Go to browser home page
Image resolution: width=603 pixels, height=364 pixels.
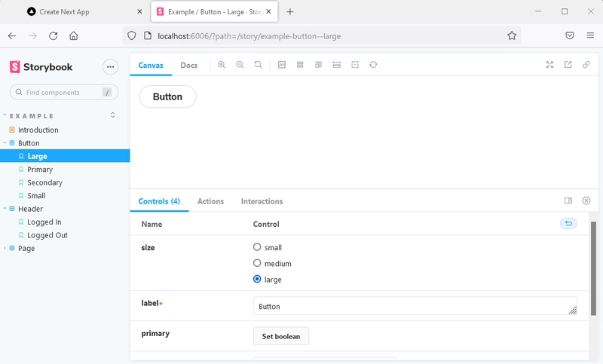(x=73, y=35)
